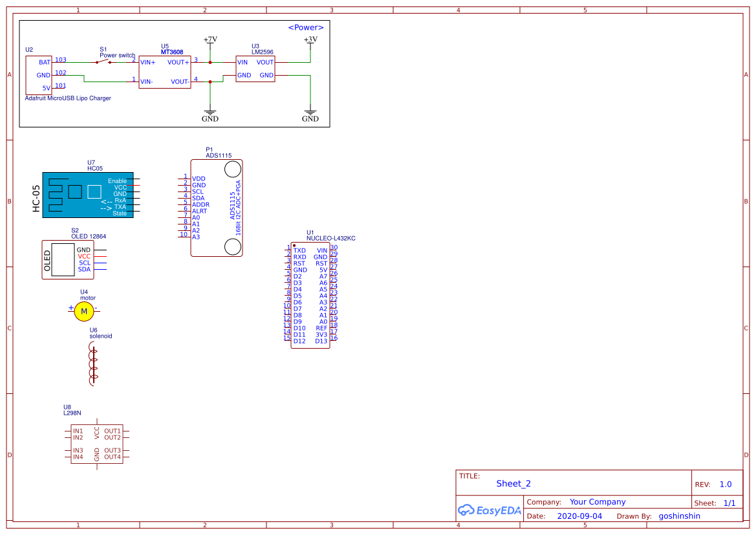Click the NUCLEO-L432KC name label
The height and width of the screenshot is (535, 756).
click(330, 238)
